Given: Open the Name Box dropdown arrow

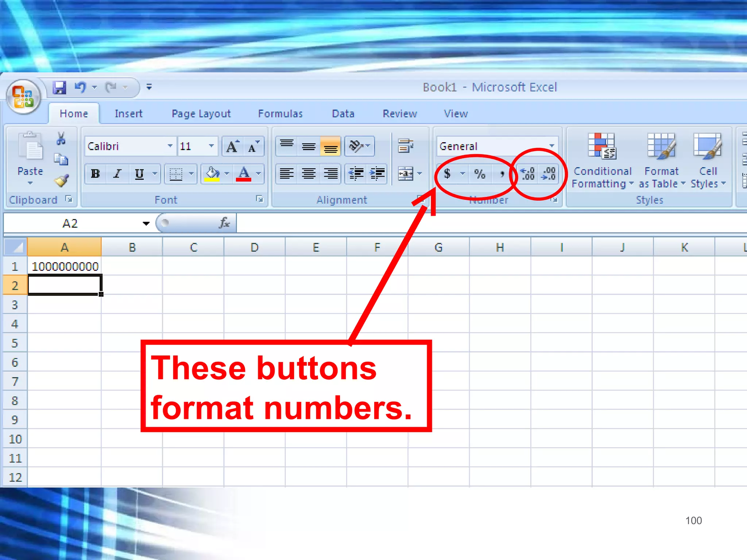Looking at the screenshot, I should tap(146, 223).
